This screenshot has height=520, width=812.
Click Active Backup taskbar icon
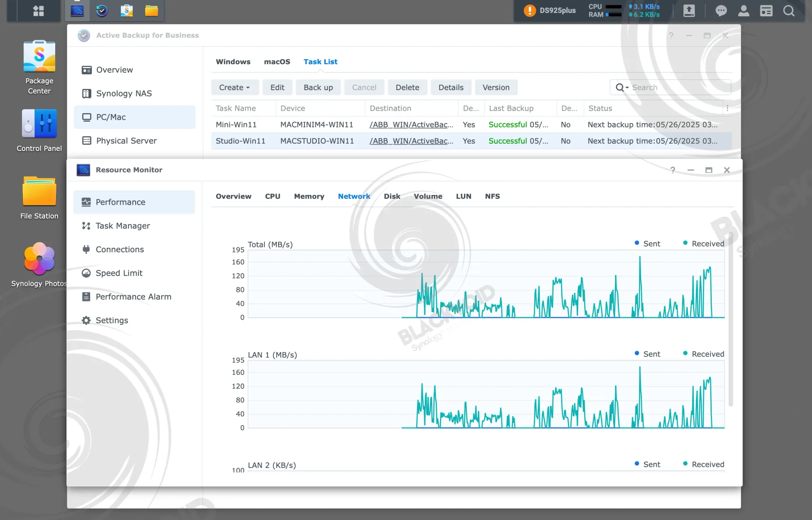[x=102, y=11]
